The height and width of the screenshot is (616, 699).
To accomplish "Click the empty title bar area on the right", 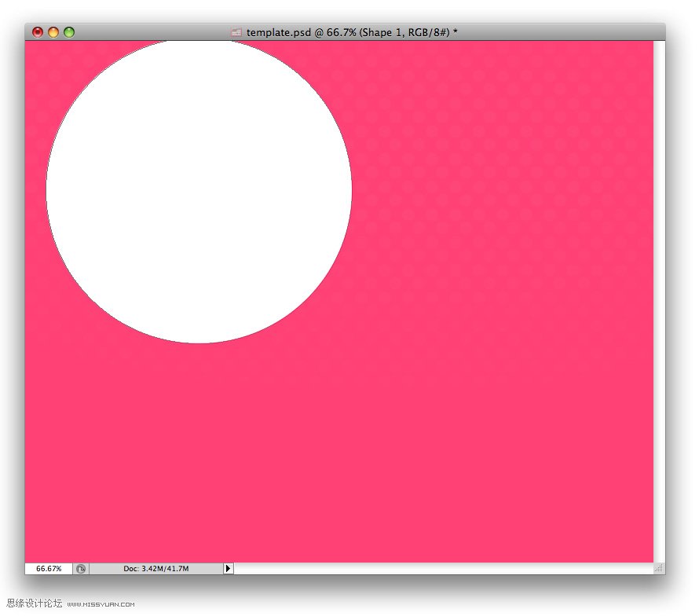I will [565, 32].
